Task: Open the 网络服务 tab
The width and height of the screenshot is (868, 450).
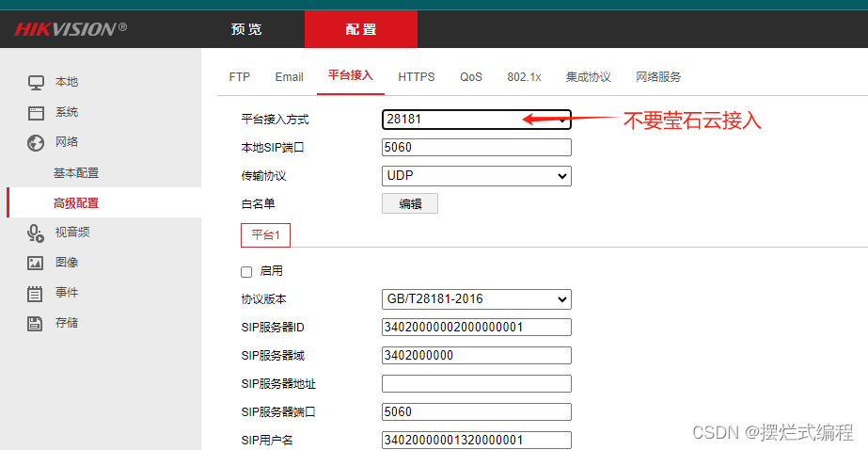Action: 658,77
